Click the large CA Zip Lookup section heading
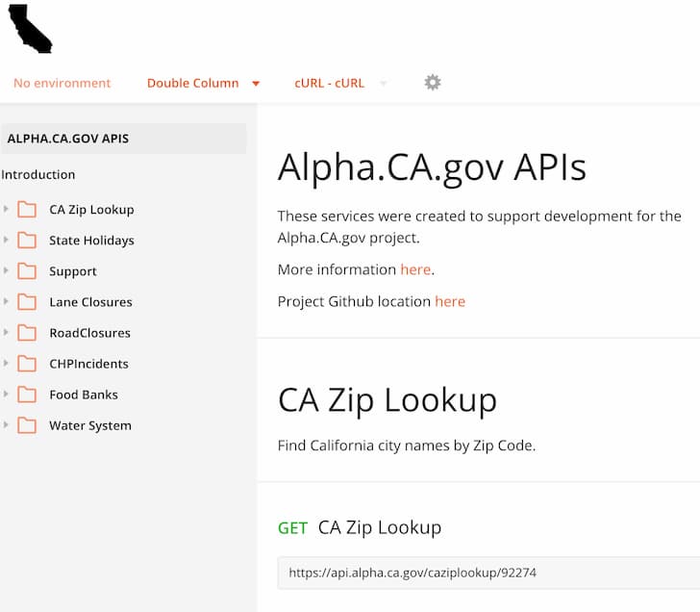The image size is (700, 612). [x=387, y=400]
